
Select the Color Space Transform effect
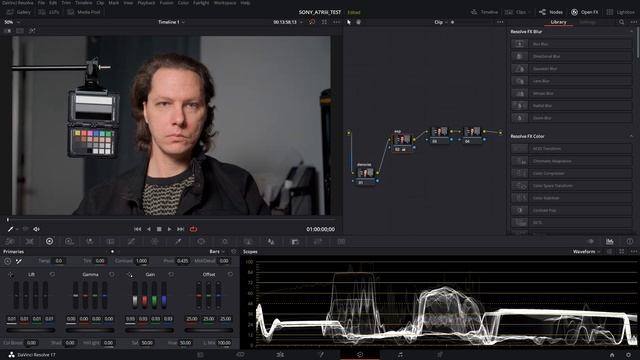pos(571,185)
